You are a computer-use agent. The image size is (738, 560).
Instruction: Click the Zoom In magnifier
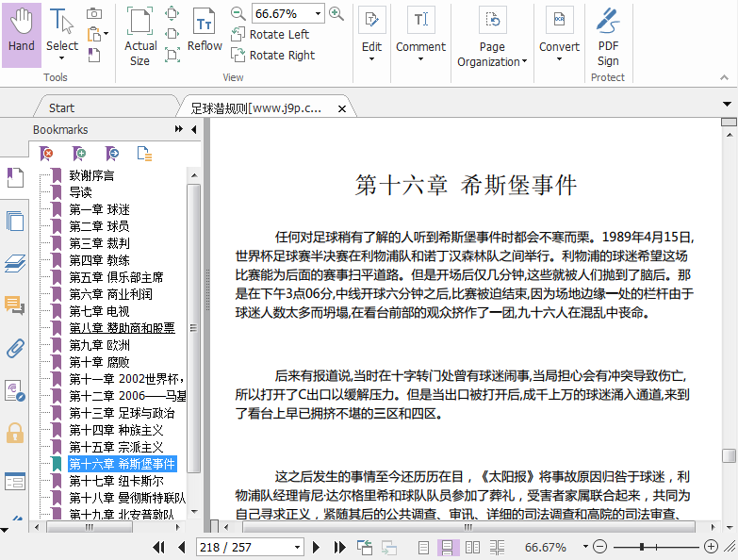click(336, 13)
